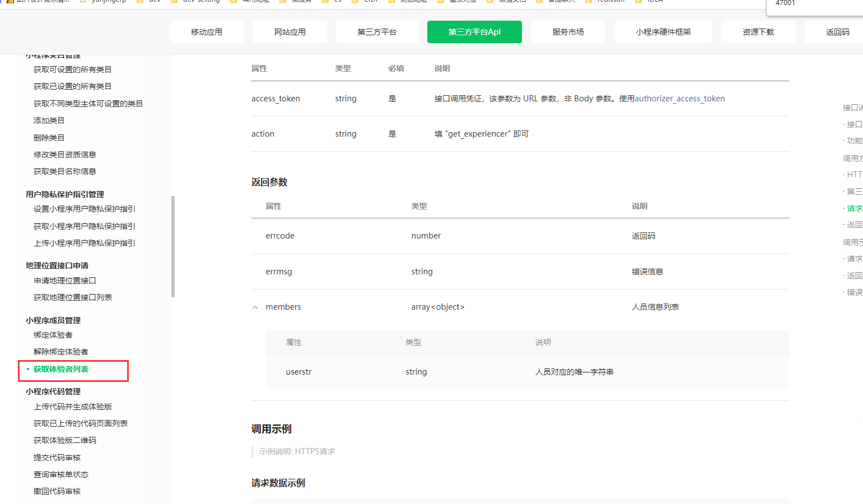Viewport: 863px width, 504px height.
Task: Click the 地理位置接口申请 section heading
Action: tap(57, 265)
